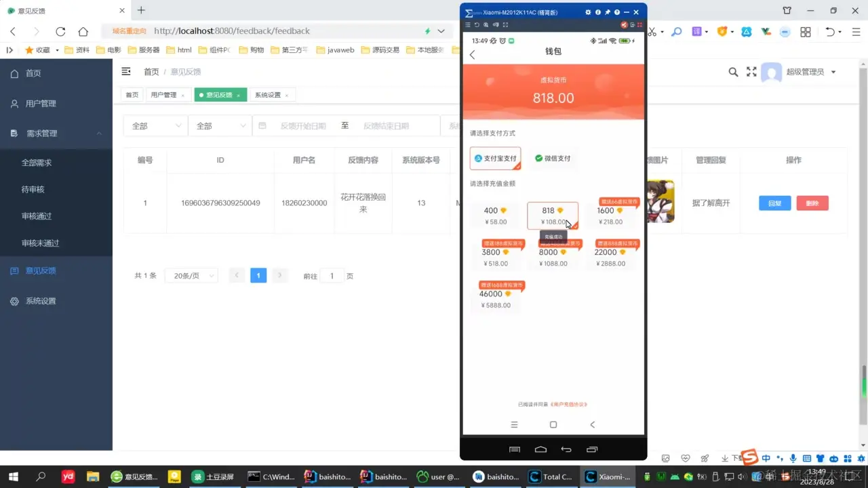The width and height of the screenshot is (868, 488).
Task: Click the emulator back arrow in bottom bar
Action: click(566, 449)
